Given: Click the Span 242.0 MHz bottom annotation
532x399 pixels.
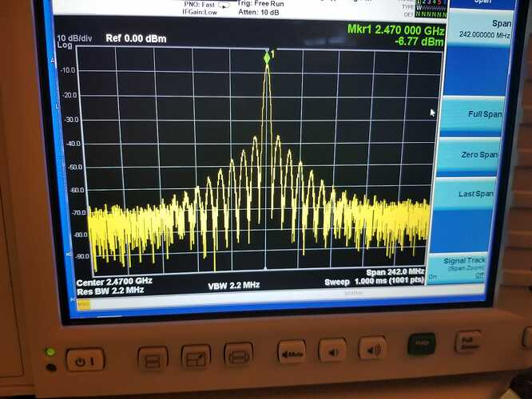Looking at the screenshot, I should pyautogui.click(x=395, y=272).
